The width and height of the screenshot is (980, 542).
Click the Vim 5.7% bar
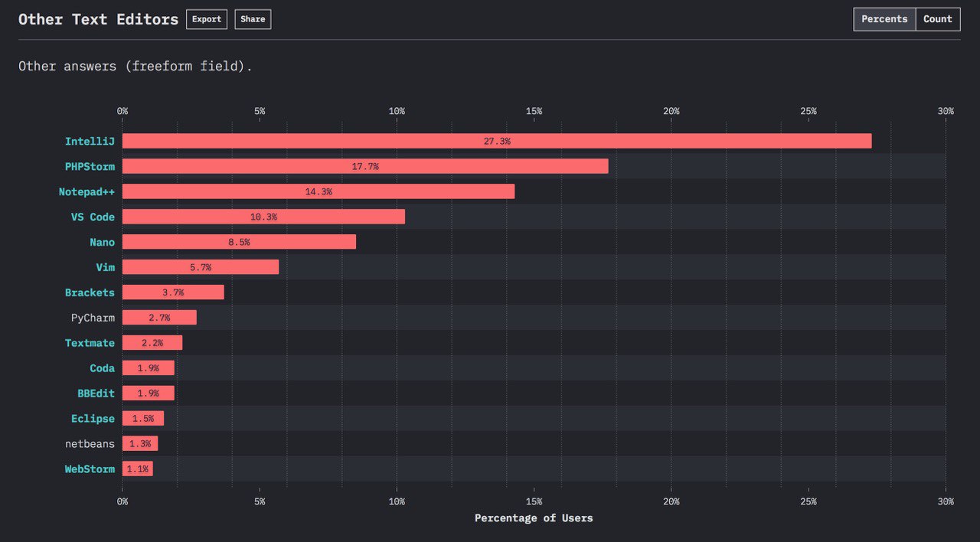click(x=201, y=267)
